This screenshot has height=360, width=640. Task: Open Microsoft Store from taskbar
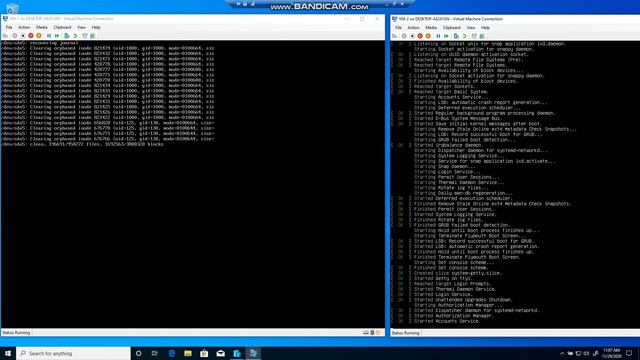point(204,353)
